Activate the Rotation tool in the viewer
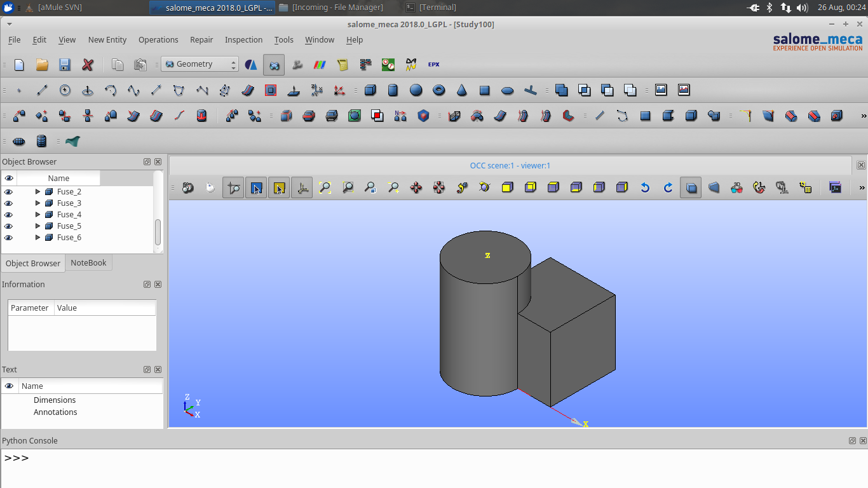Image resolution: width=868 pixels, height=488 pixels. click(x=484, y=187)
